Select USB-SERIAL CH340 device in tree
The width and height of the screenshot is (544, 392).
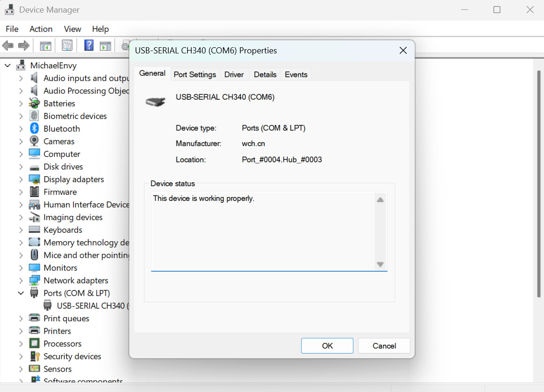click(90, 306)
